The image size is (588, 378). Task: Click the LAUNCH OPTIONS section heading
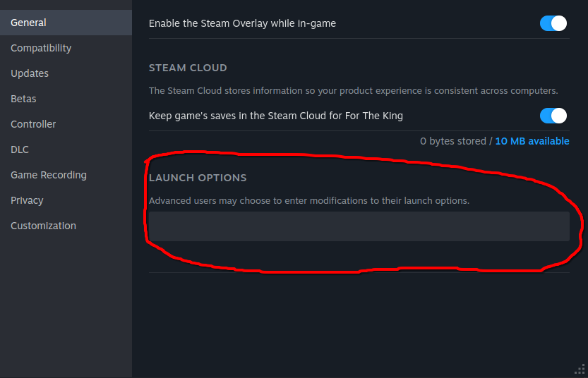pyautogui.click(x=198, y=178)
